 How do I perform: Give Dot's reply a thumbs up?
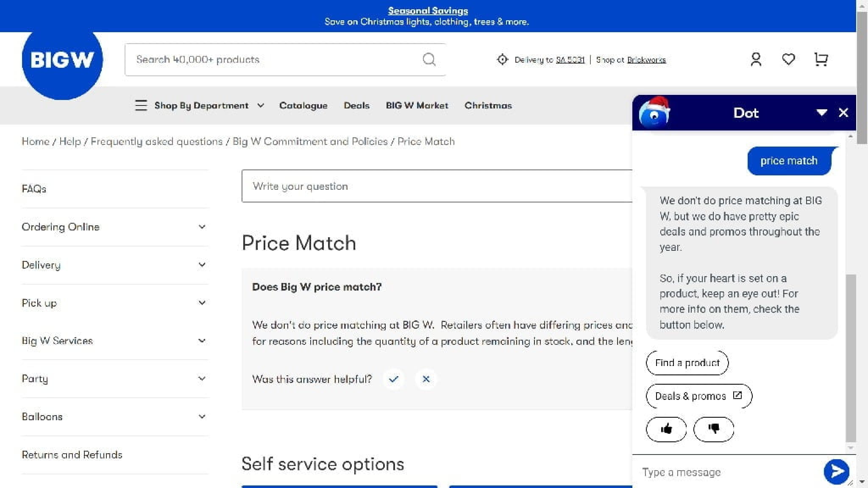(x=666, y=429)
